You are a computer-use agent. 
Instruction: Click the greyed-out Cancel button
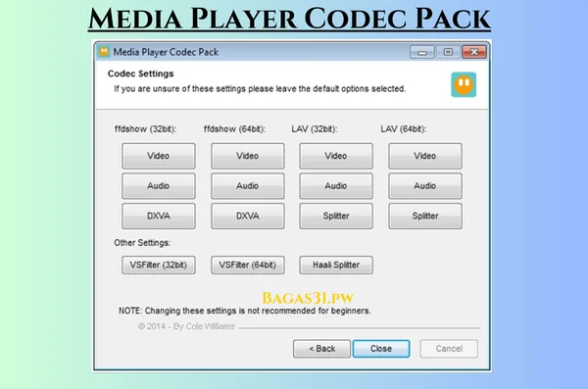coord(449,349)
